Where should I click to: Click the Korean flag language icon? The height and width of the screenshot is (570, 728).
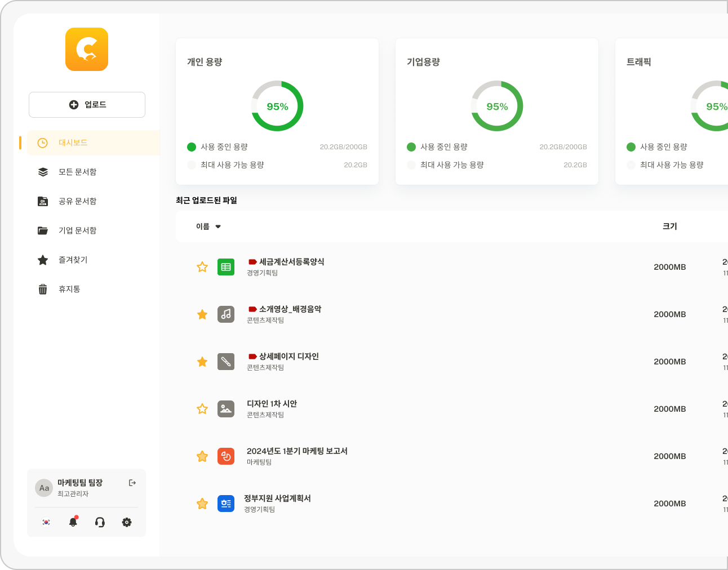pyautogui.click(x=46, y=522)
